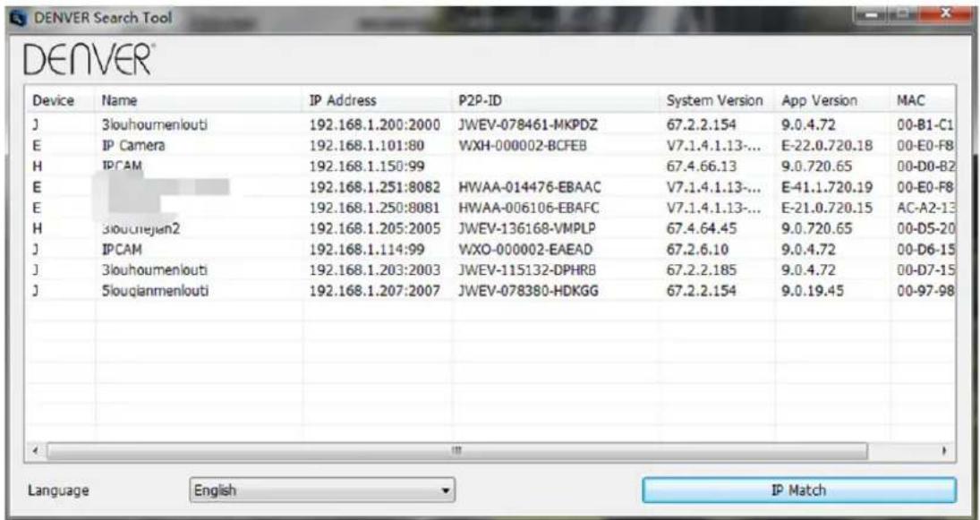
Task: Sort by the MAC column header
Action: [x=910, y=100]
